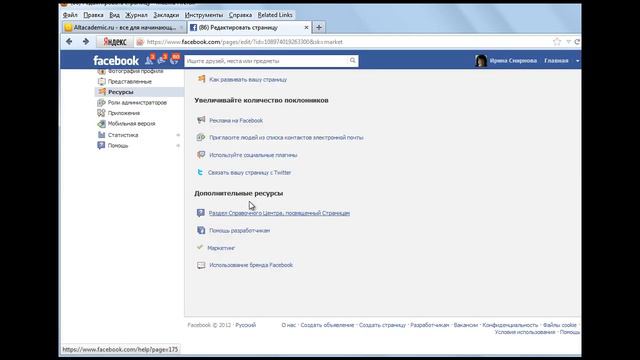Screen dimensions: 640x360
Task: Open the URL bar history dropdown arrow
Action: click(x=568, y=42)
